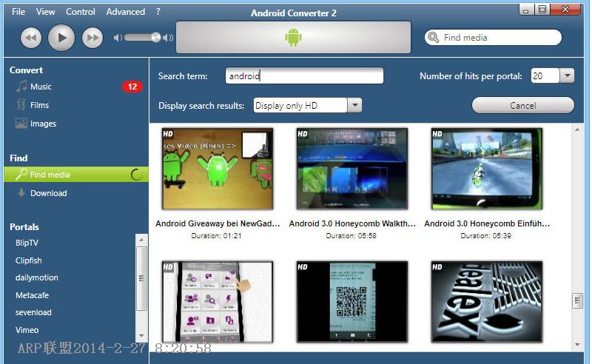Click the Android 3.0 Honeycomb Einfüh... title
The image size is (592, 364).
coord(487,223)
